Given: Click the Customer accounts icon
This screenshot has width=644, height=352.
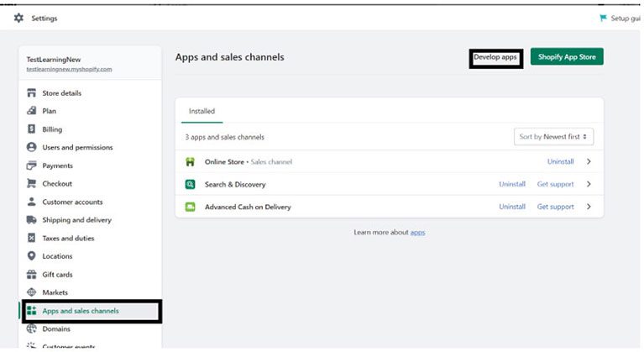Looking at the screenshot, I should pos(32,202).
